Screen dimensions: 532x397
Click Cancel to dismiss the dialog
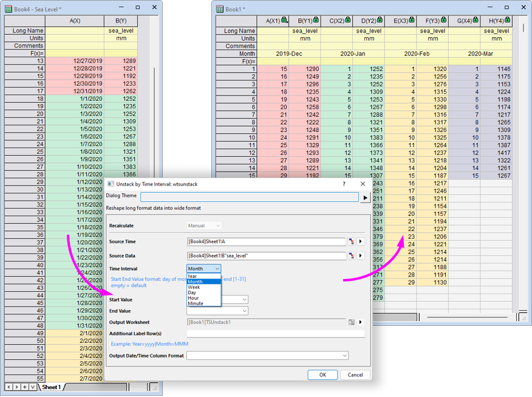(x=355, y=375)
